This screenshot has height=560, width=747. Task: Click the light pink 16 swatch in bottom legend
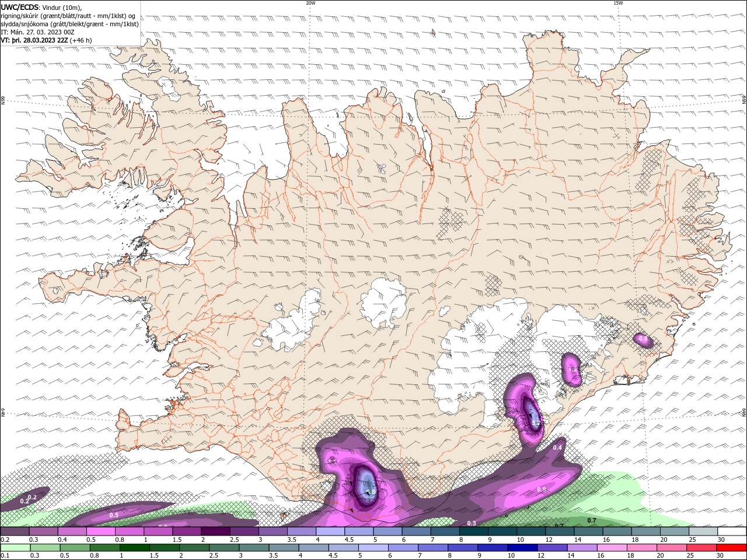(612, 548)
